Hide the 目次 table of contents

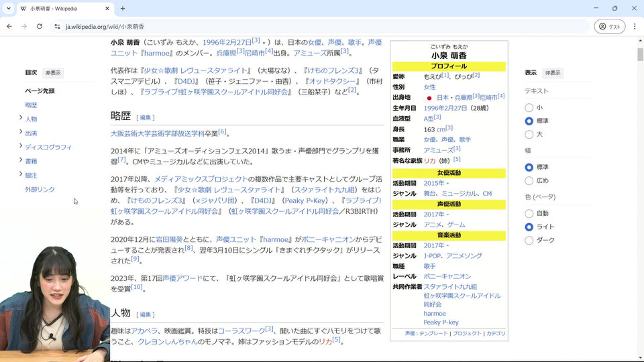53,72
